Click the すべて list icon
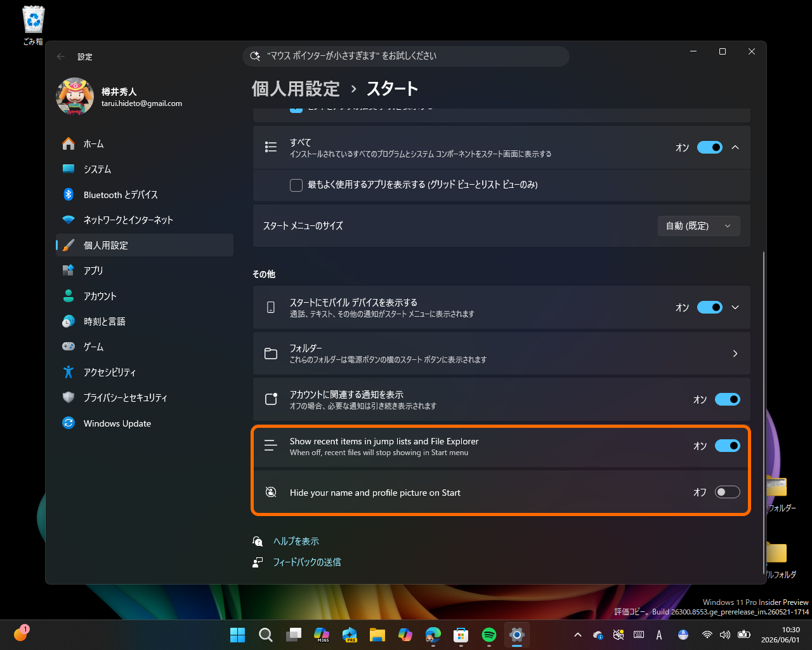Viewport: 812px width, 650px height. click(271, 147)
